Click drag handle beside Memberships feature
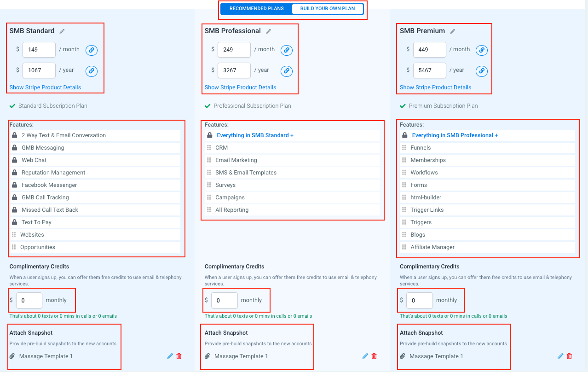Viewport: 588px width, 372px height. 404,160
